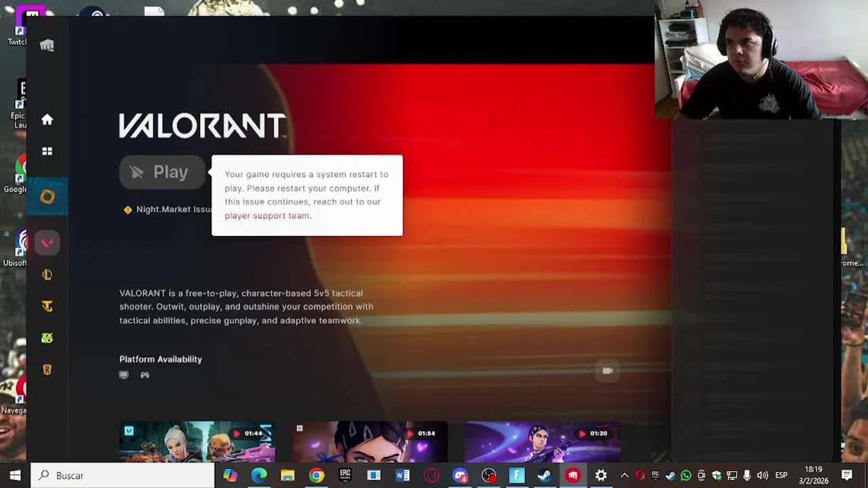
Task: Open Microsoft Word from taskbar
Action: [x=402, y=475]
